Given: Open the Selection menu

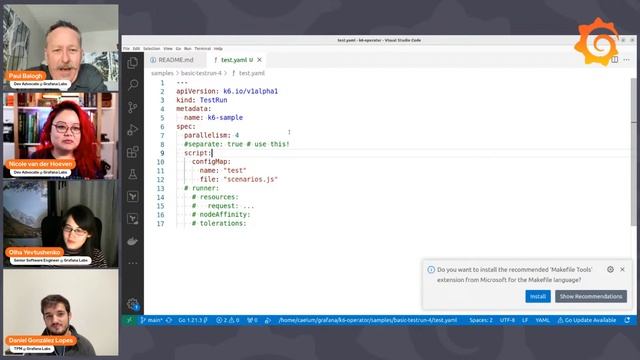Looking at the screenshot, I should 151,49.
